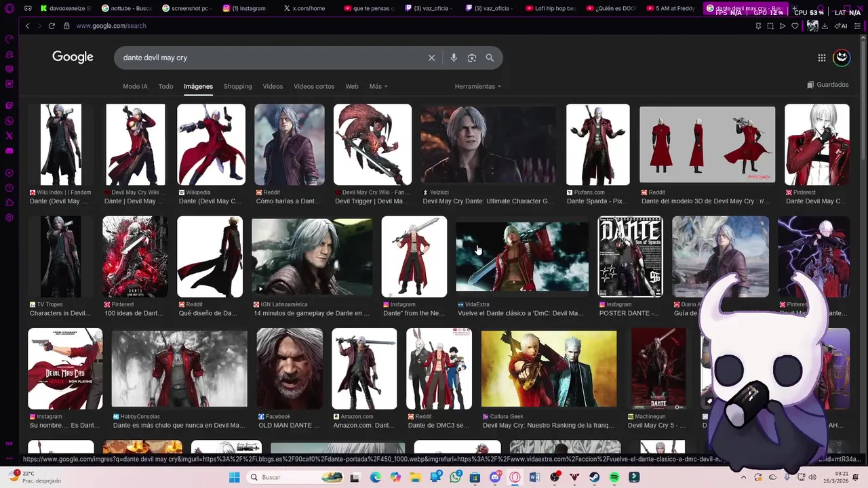Viewport: 868px width, 488px height.
Task: Open Google apps grid
Action: coord(821,58)
